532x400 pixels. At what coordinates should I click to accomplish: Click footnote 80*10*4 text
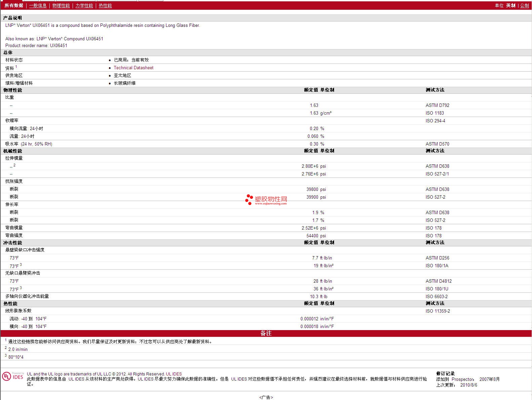pos(16,357)
